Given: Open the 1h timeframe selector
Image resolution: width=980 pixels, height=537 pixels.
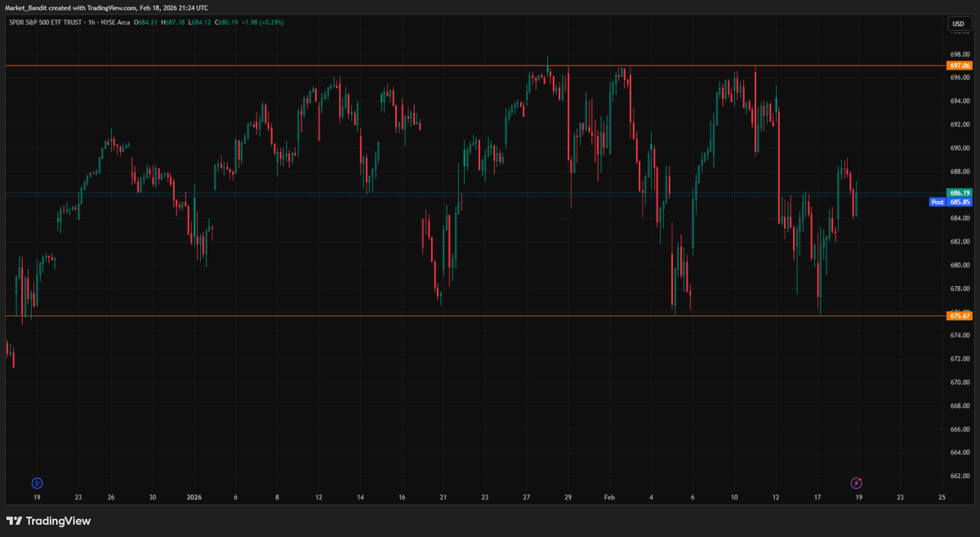Looking at the screenshot, I should [x=91, y=24].
